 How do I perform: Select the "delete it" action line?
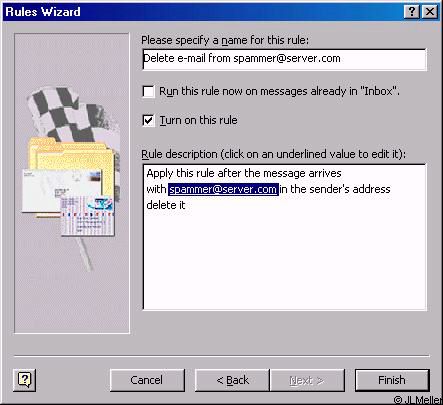click(166, 205)
